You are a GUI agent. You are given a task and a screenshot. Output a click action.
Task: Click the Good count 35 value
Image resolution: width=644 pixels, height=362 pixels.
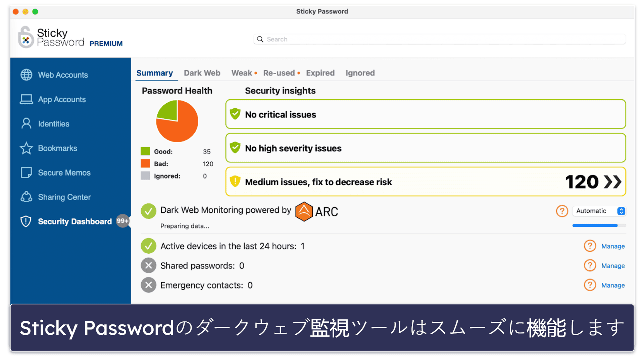[x=207, y=152]
